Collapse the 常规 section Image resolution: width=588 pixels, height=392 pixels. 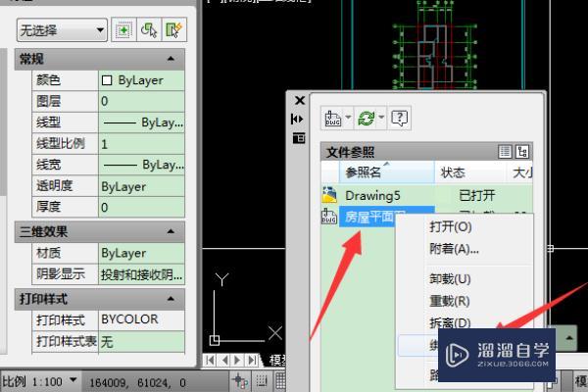point(171,59)
